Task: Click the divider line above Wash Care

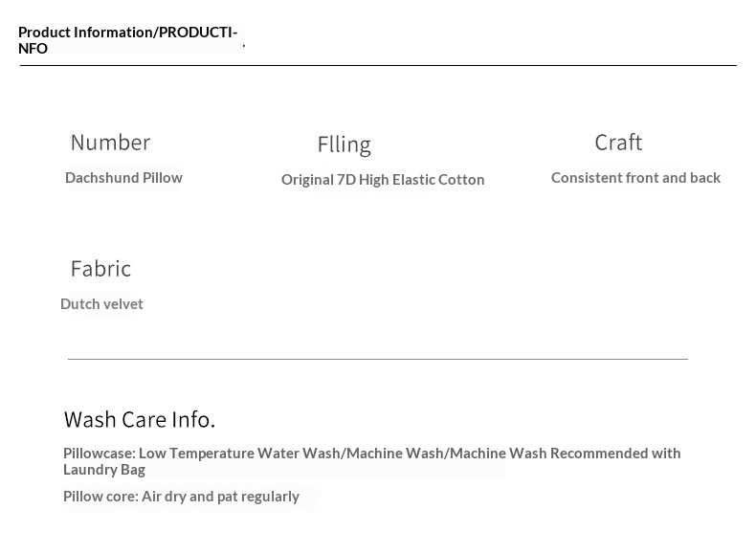Action: click(x=378, y=359)
